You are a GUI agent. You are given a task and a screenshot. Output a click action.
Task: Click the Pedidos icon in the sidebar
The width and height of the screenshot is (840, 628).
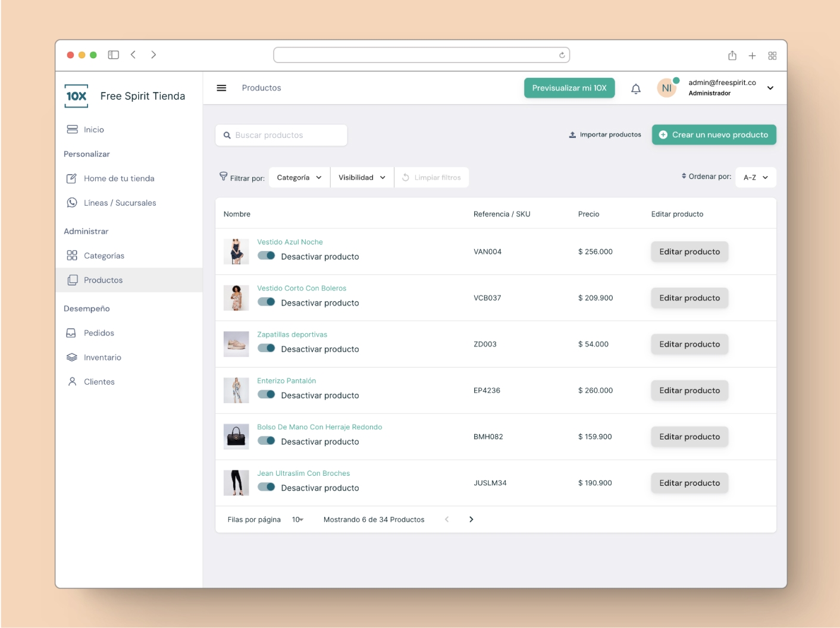coord(72,332)
